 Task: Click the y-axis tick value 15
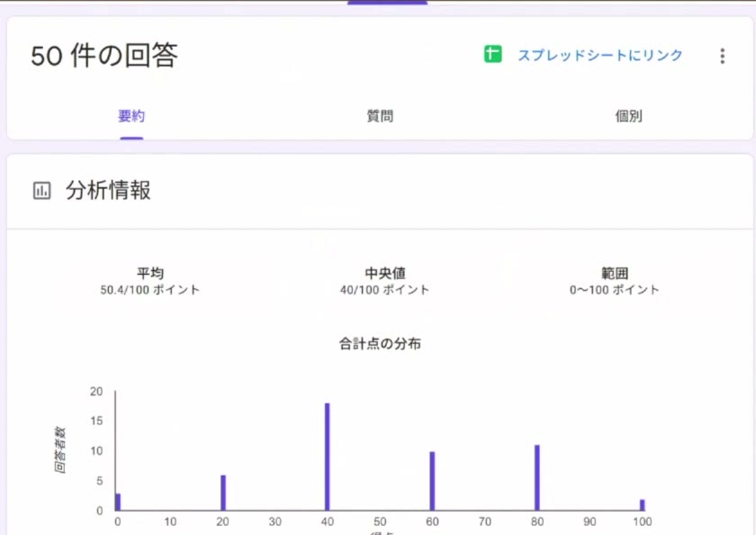point(96,422)
